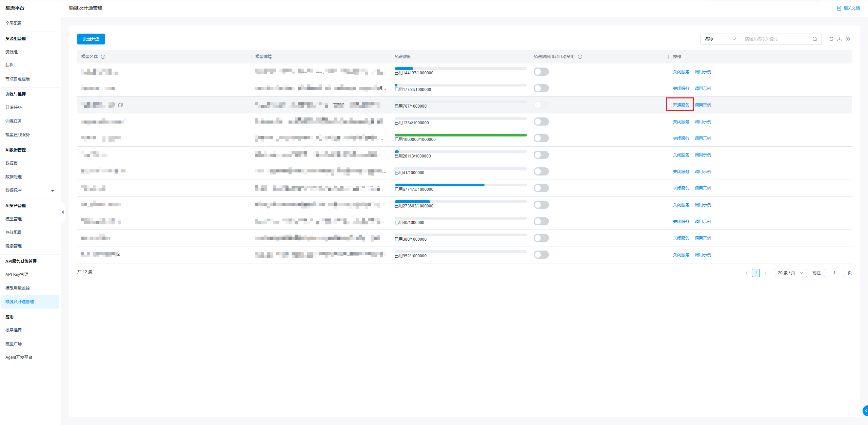Open 模型用量监控 in sidebar
Screen dimensions: 868x425
tap(18, 288)
